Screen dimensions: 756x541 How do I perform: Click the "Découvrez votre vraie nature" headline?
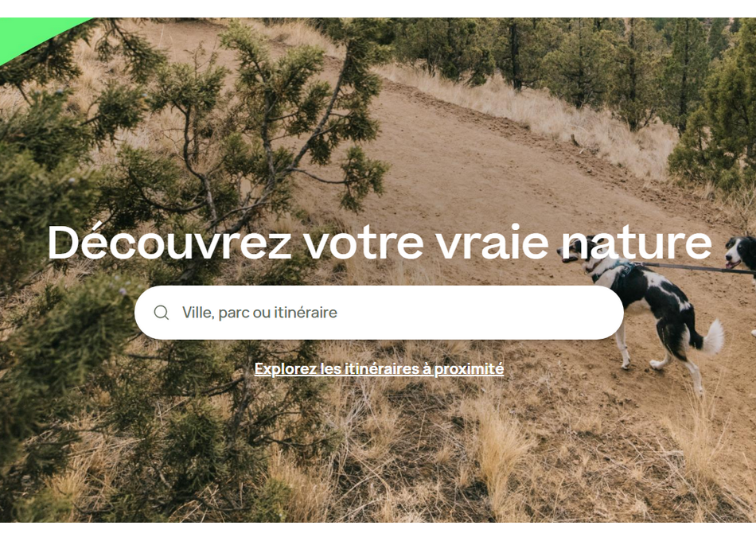coord(380,242)
